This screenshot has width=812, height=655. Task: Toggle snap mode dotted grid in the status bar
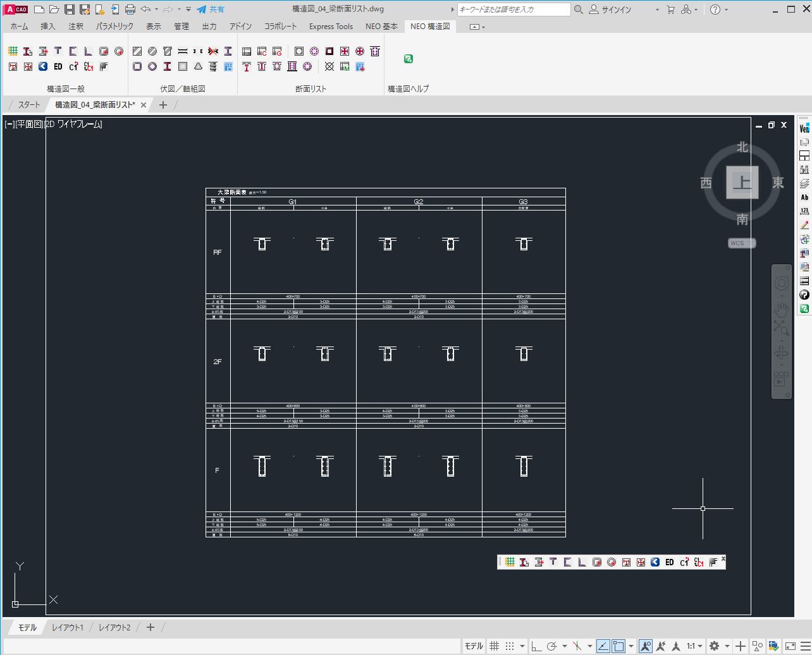click(x=510, y=646)
